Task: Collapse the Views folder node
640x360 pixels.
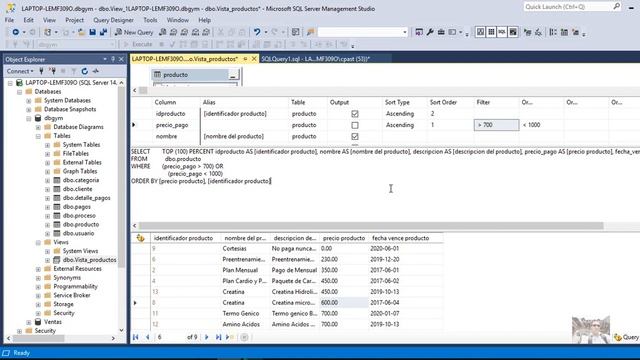Action: [x=38, y=242]
